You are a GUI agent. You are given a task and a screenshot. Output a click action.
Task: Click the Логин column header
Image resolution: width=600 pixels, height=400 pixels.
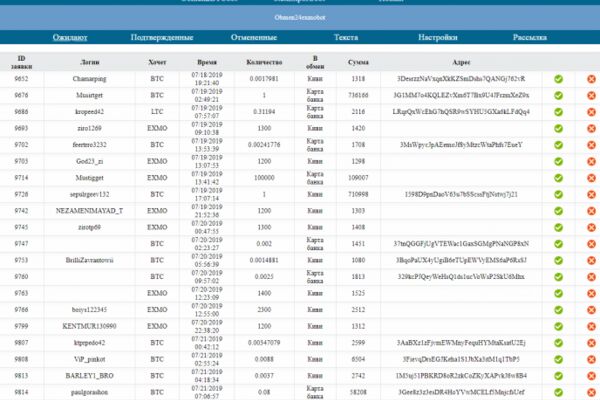click(90, 62)
